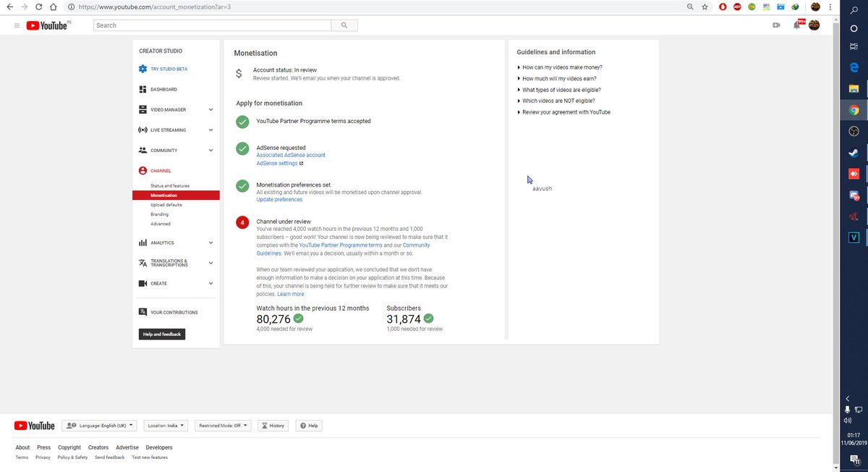Expand the Community section
This screenshot has height=472, width=868.
tap(210, 150)
